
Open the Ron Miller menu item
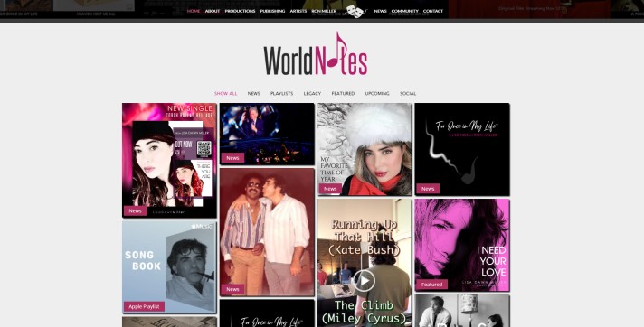click(x=324, y=11)
